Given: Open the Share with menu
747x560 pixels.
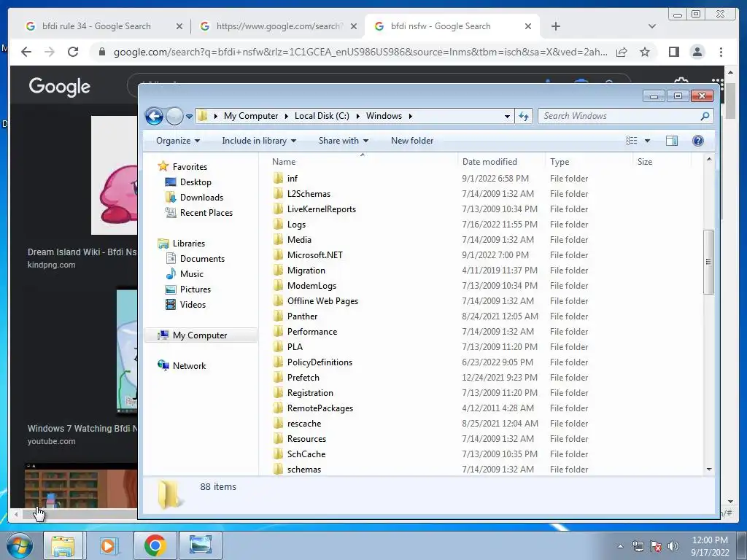Looking at the screenshot, I should coord(343,141).
